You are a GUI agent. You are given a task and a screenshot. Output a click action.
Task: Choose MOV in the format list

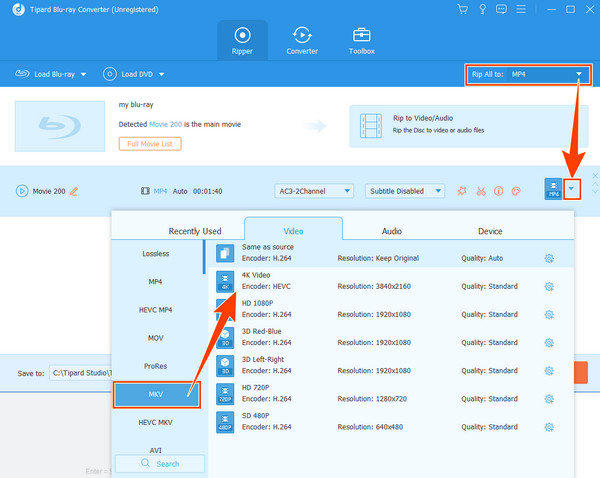click(x=156, y=338)
